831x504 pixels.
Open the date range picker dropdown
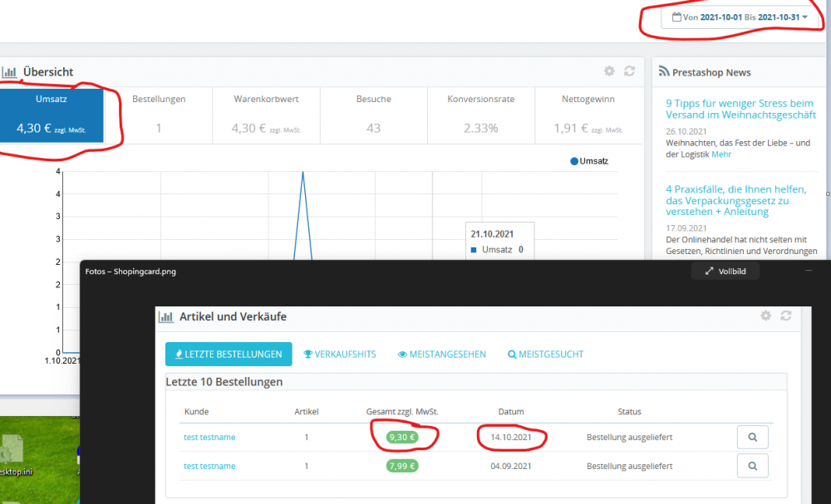coord(740,17)
